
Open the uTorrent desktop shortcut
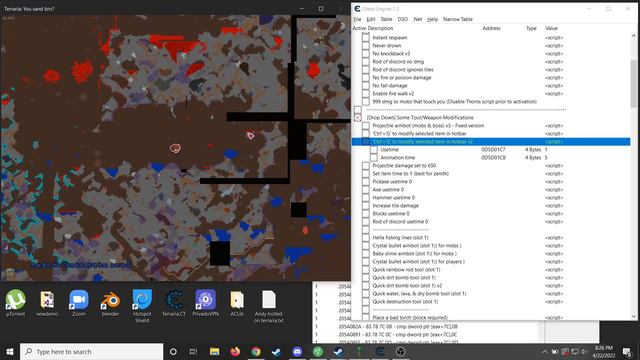point(16,303)
